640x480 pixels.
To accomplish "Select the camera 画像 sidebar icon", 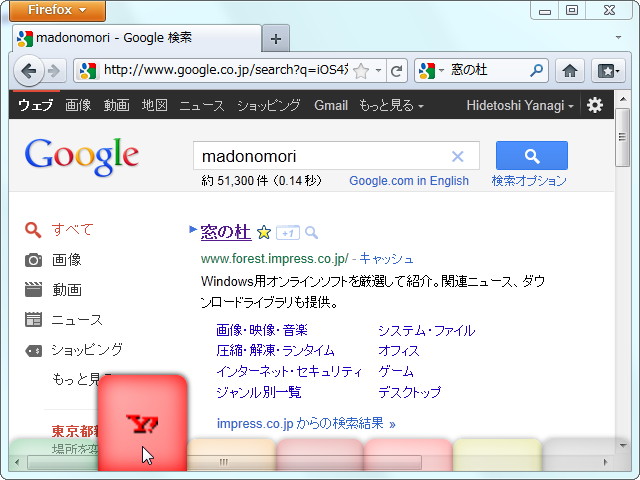I will (x=33, y=260).
